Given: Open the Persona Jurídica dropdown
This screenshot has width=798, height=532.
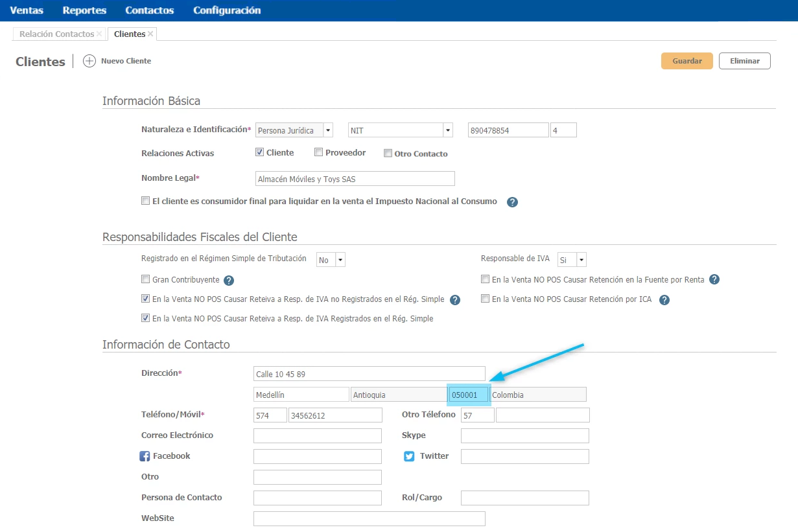Looking at the screenshot, I should tap(328, 130).
